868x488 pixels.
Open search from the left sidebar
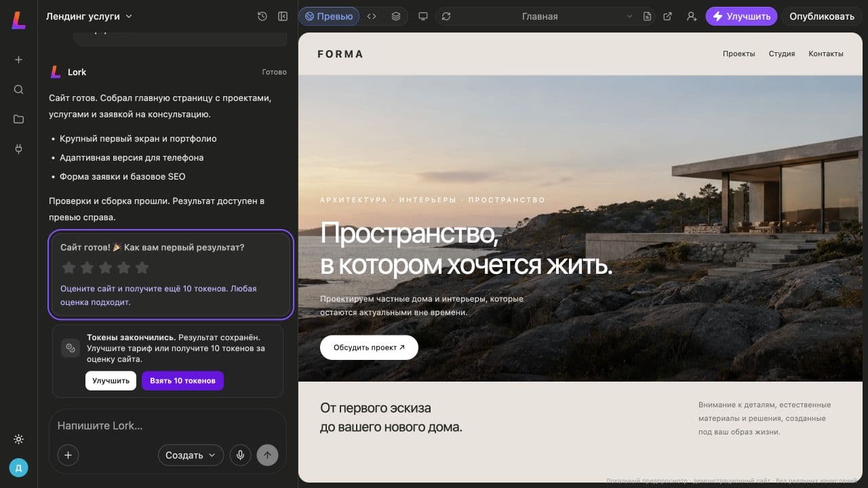(18, 89)
